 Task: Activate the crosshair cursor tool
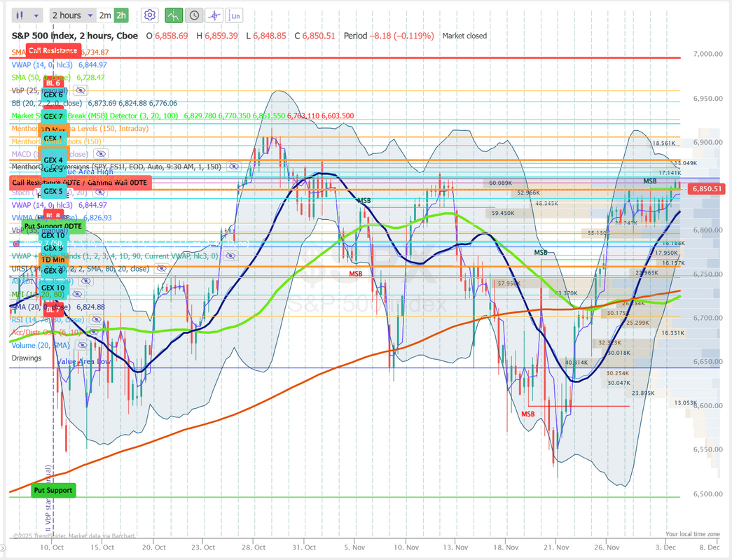214,15
